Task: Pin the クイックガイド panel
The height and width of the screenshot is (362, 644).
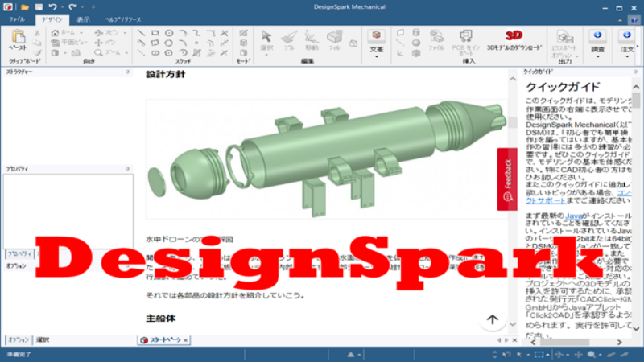Action: pyautogui.click(x=635, y=72)
